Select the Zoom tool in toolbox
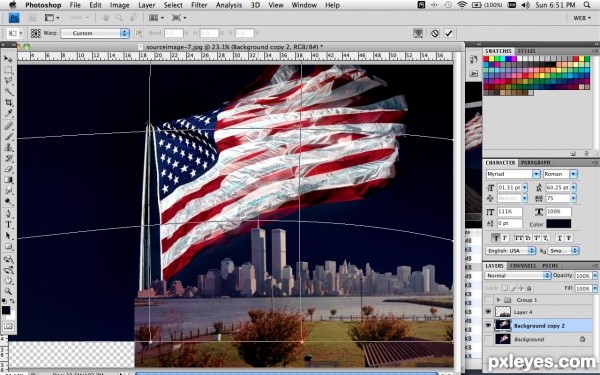Screen dimensions: 600x375 pos(8,292)
